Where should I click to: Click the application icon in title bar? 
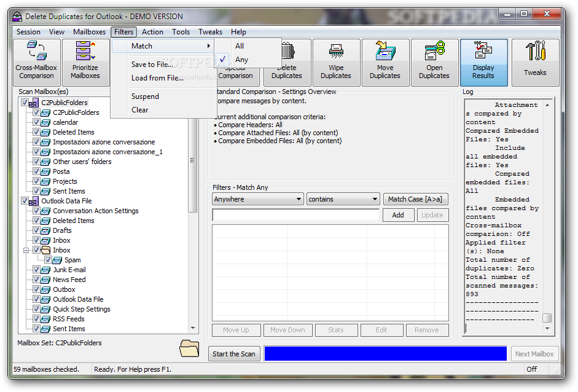(x=17, y=17)
